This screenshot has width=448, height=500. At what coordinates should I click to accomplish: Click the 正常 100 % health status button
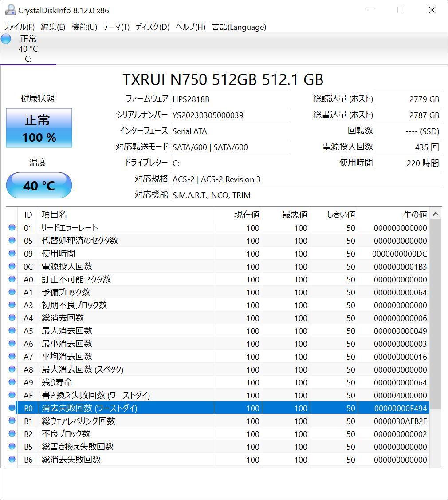39,128
